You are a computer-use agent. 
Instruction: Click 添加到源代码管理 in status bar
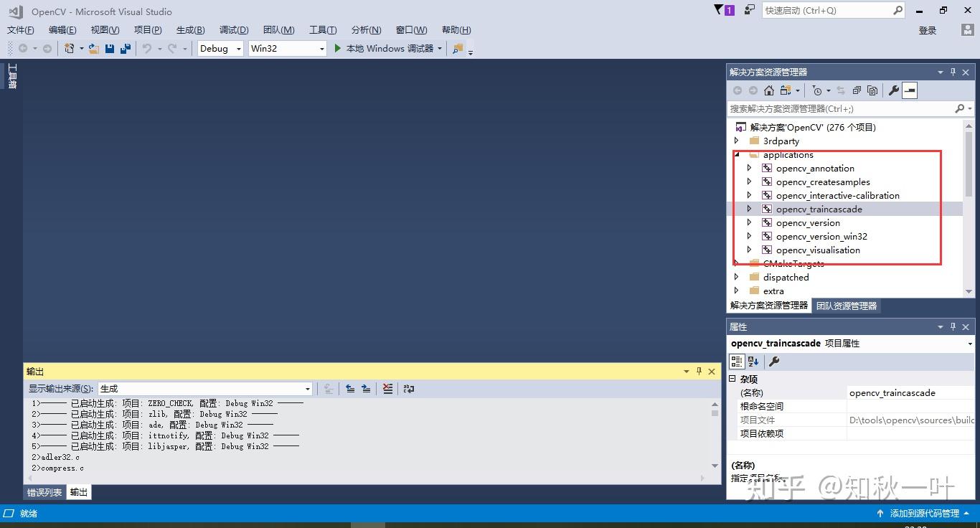[925, 514]
